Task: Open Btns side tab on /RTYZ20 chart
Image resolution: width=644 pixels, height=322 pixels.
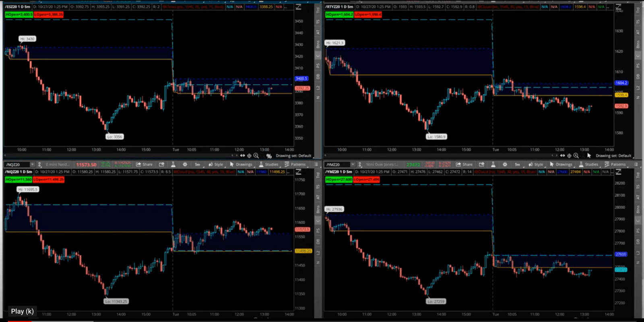Action: (638, 44)
